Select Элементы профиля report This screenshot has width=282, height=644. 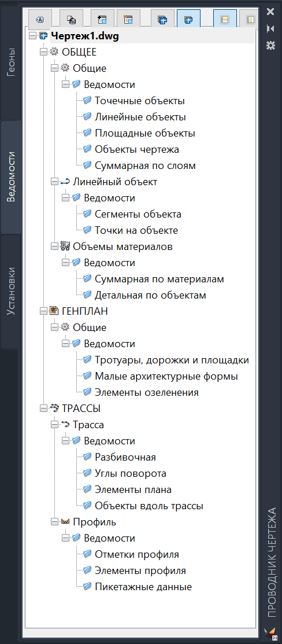coord(140,571)
